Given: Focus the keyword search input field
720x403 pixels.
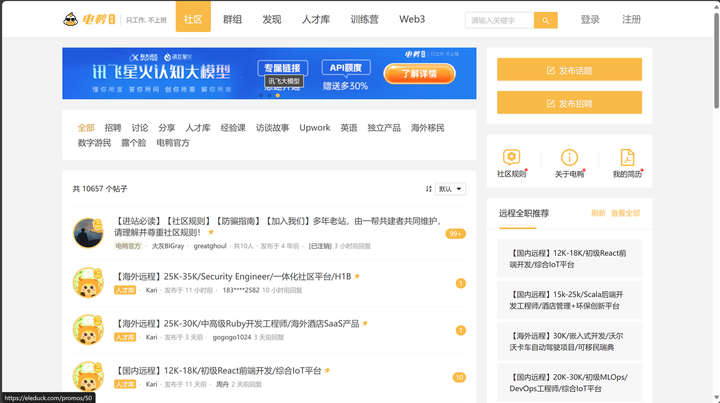Looking at the screenshot, I should click(500, 20).
